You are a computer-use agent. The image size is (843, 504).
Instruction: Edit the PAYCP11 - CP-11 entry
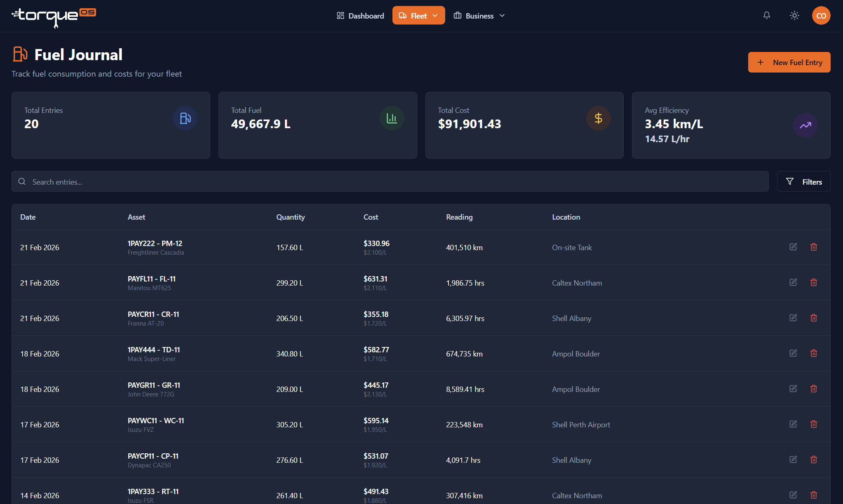point(793,459)
